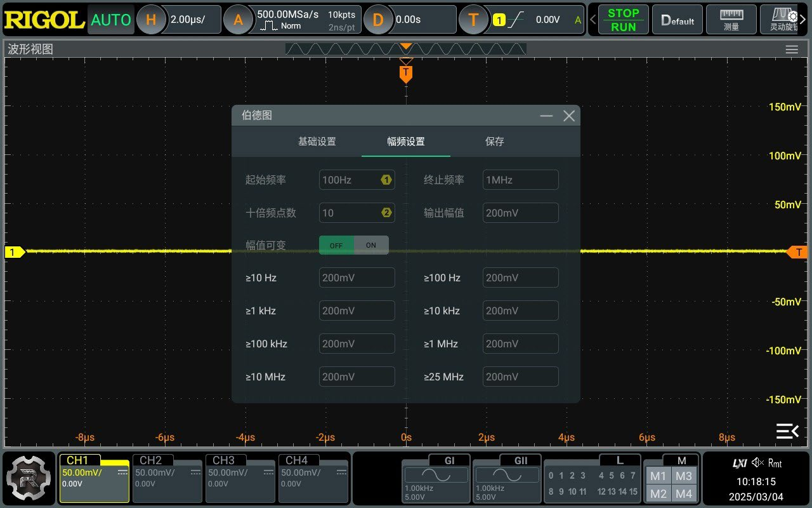
Task: Toggle STOP/RUN acquisition button
Action: 623,20
